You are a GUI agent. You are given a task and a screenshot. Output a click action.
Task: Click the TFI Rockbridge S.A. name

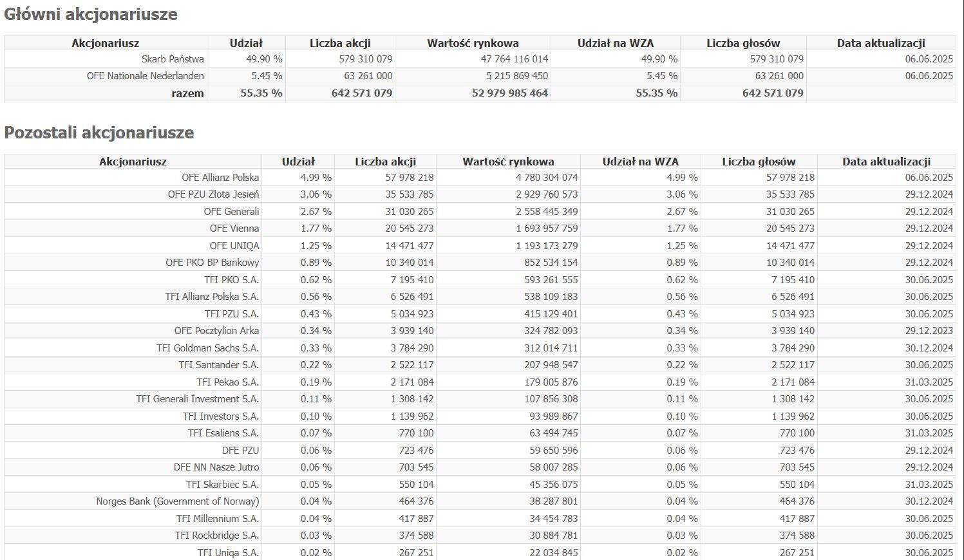pos(216,536)
